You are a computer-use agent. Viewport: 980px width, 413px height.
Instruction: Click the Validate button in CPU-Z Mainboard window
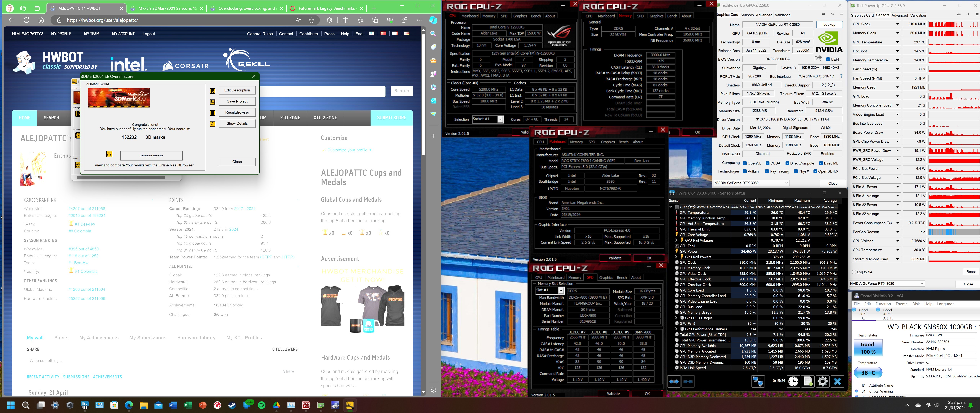click(x=615, y=258)
